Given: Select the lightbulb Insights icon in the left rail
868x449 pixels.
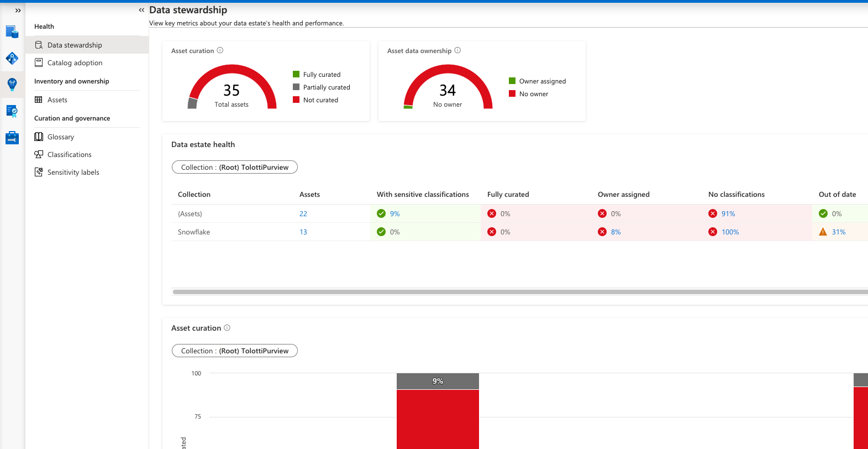Looking at the screenshot, I should [x=12, y=84].
